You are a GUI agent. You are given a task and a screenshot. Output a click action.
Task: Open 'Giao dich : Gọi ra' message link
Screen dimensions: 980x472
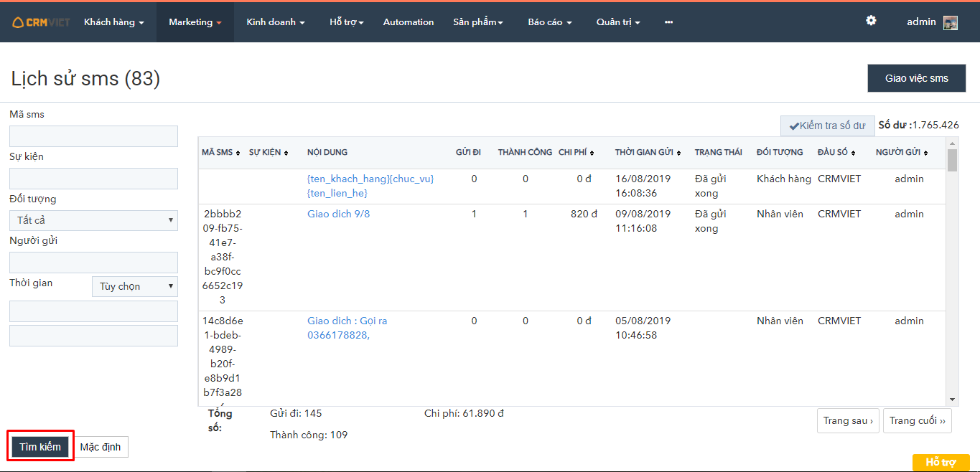pos(347,328)
